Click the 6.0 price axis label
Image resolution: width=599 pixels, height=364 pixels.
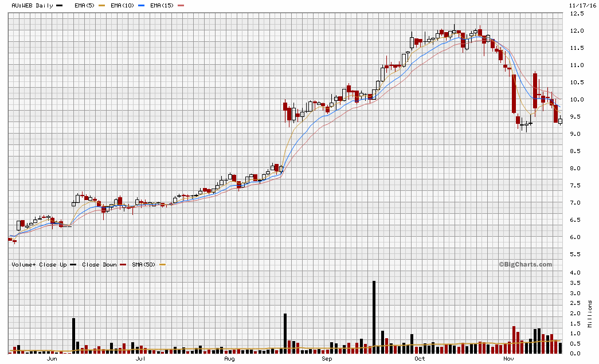tap(577, 237)
